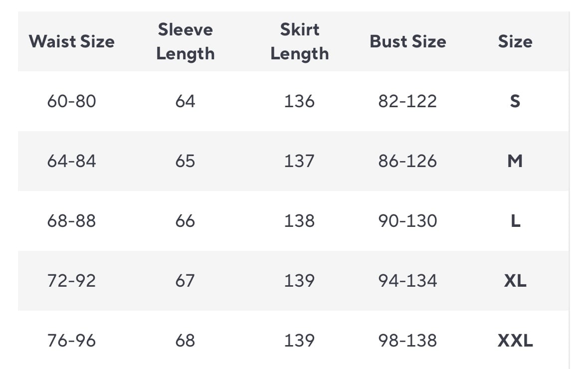Choose the XL size label

[515, 281]
